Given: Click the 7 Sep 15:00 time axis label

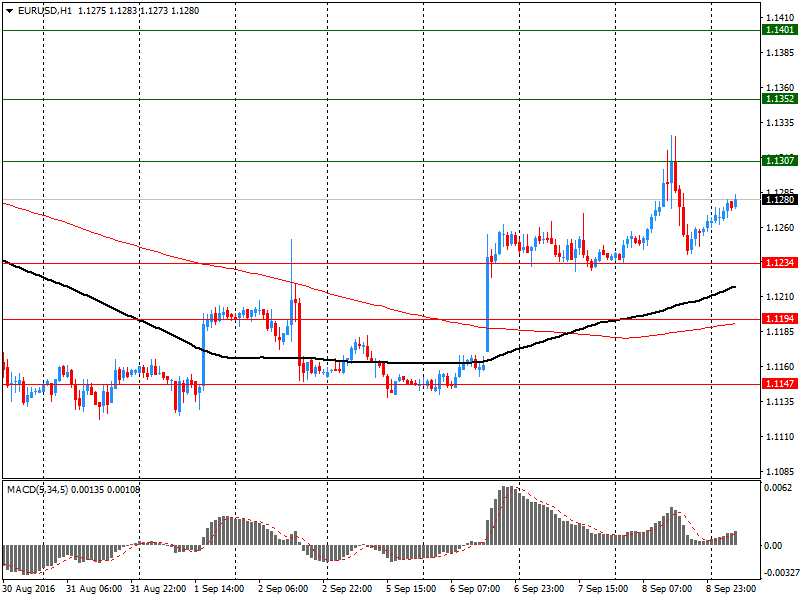Looking at the screenshot, I should tap(603, 589).
